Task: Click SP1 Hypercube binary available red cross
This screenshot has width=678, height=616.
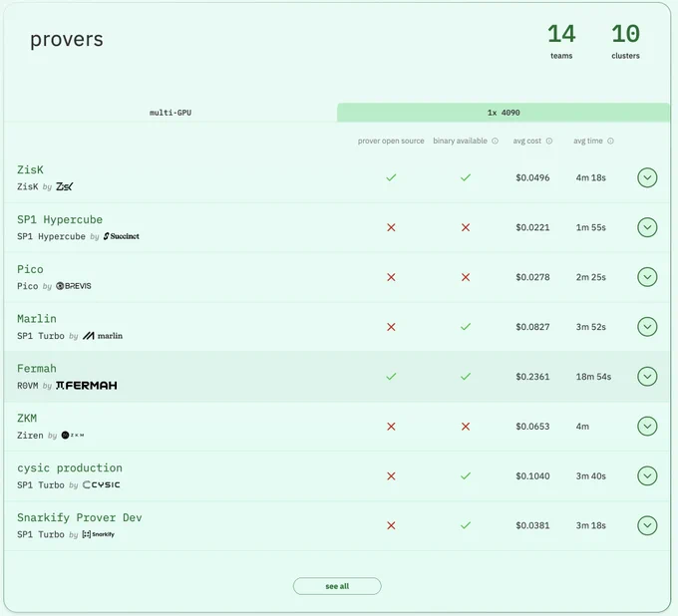Action: click(466, 227)
